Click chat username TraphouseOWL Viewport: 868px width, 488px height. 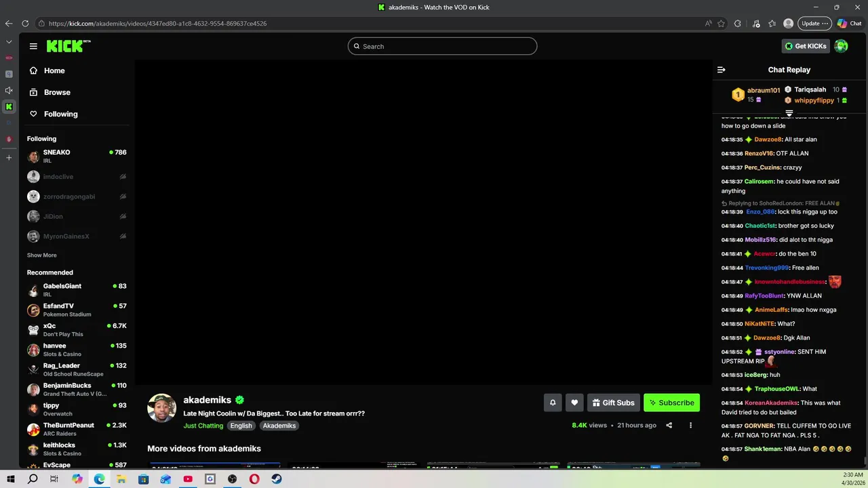pyautogui.click(x=777, y=389)
